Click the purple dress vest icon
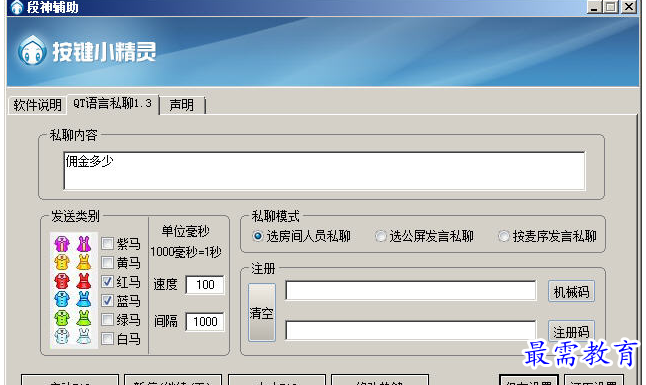 pos(84,244)
